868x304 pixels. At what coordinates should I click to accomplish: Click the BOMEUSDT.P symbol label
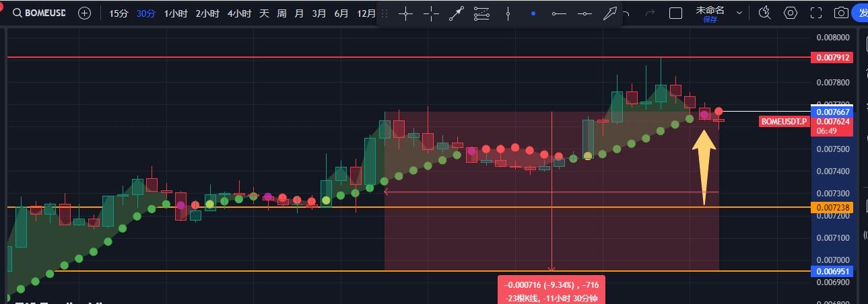pyautogui.click(x=784, y=122)
